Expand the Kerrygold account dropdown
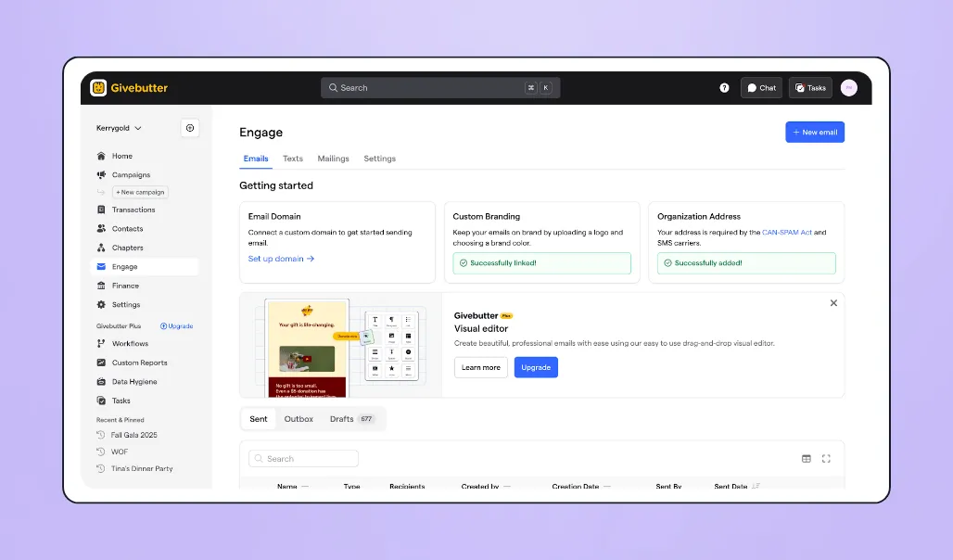The width and height of the screenshot is (953, 560). click(x=119, y=128)
